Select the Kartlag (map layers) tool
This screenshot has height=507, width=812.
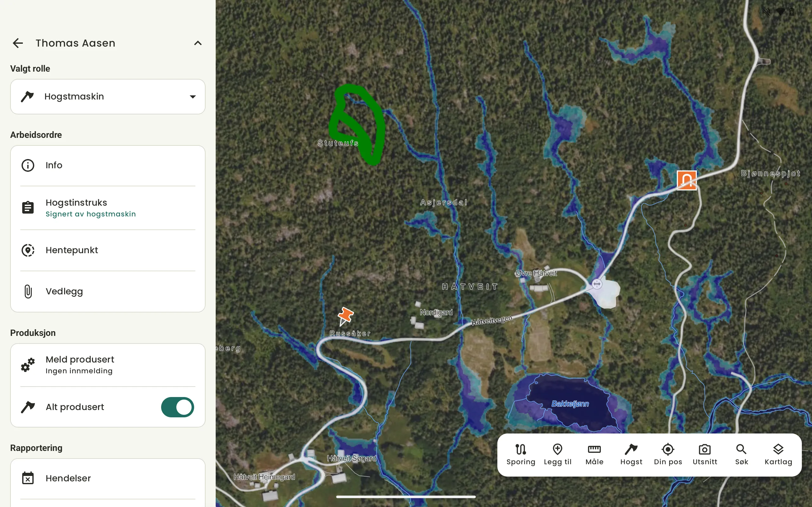coord(778,454)
